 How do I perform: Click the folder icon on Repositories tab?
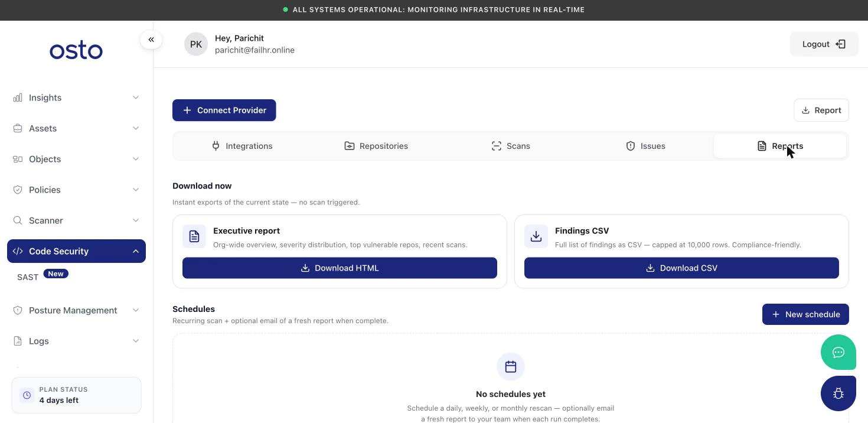tap(350, 146)
